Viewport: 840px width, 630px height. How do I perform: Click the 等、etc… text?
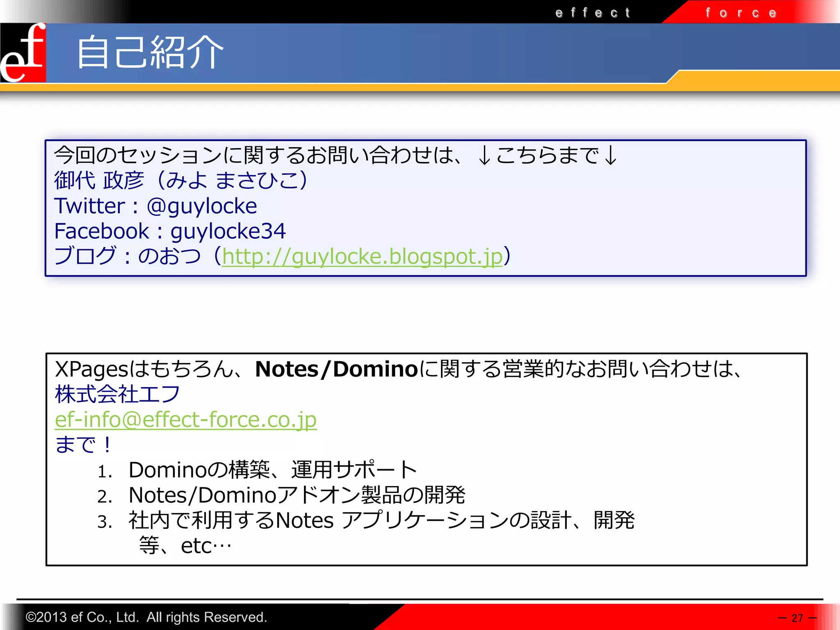185,546
